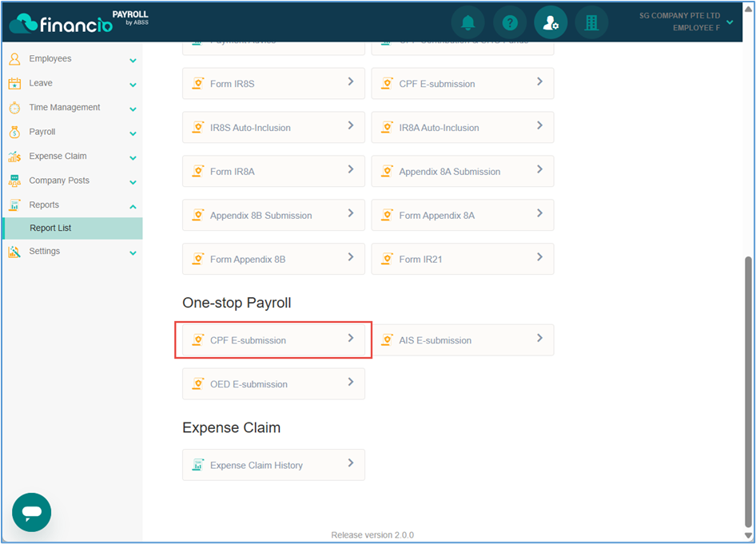This screenshot has width=756, height=544.
Task: Click the Financio Payroll logo
Action: [x=80, y=22]
